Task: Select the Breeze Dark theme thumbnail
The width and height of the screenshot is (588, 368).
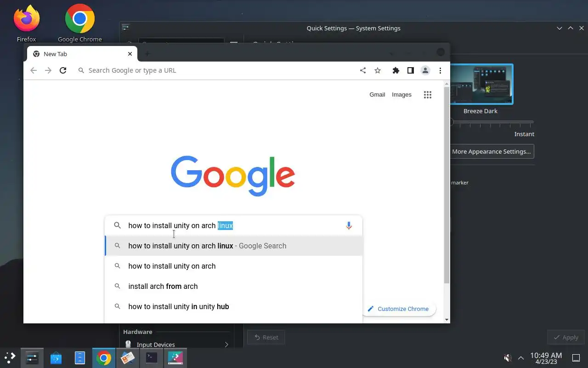Action: point(481,84)
